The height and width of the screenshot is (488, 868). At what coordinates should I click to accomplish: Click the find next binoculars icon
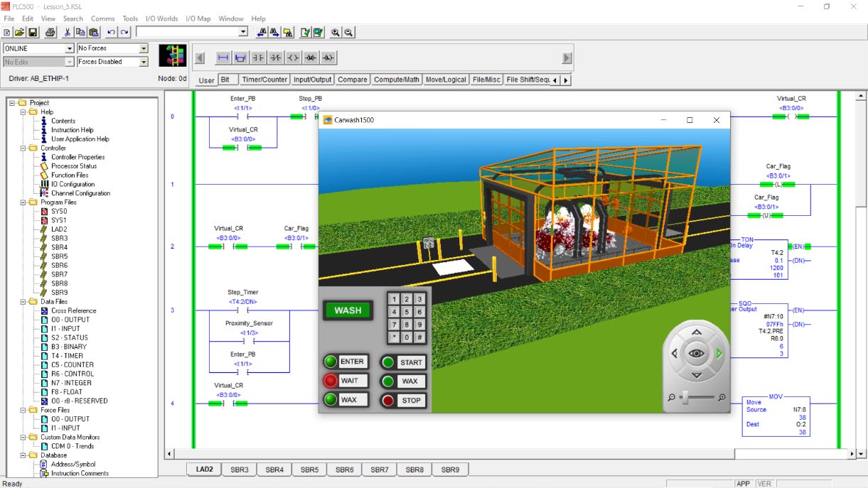click(x=275, y=32)
